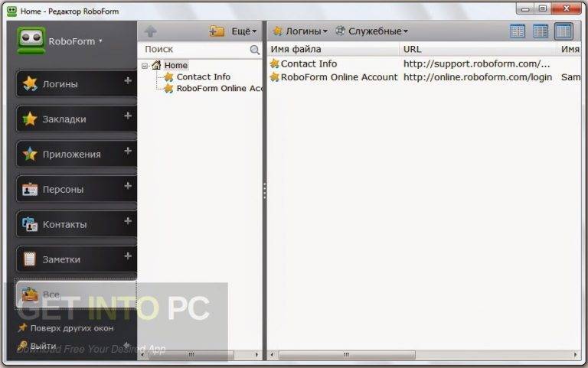Click the Персоны ID card icon
This screenshot has width=588, height=368.
click(30, 190)
